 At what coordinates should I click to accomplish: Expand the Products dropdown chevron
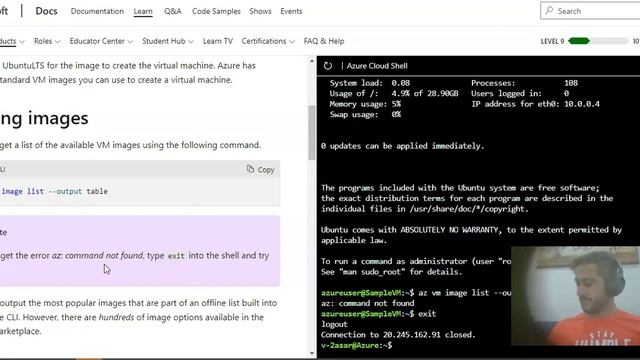click(22, 42)
